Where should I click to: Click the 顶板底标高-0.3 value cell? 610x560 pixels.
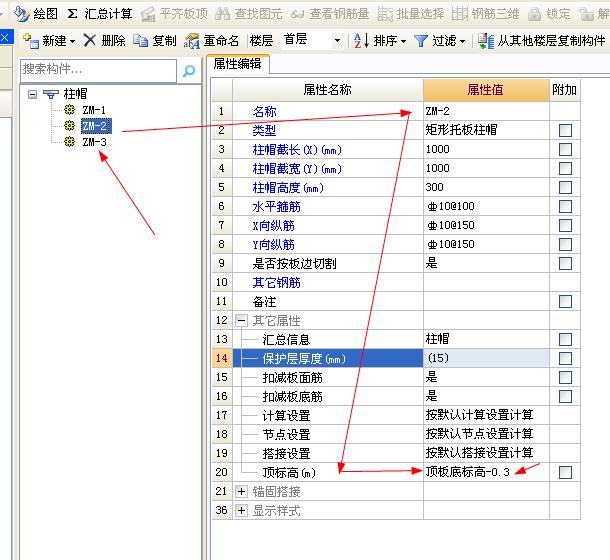tap(486, 472)
